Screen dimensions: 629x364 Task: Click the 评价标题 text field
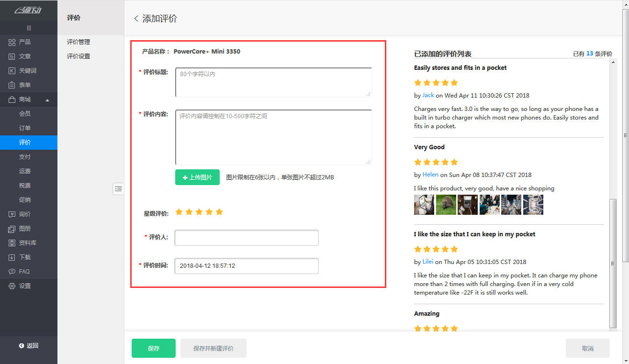click(x=273, y=82)
